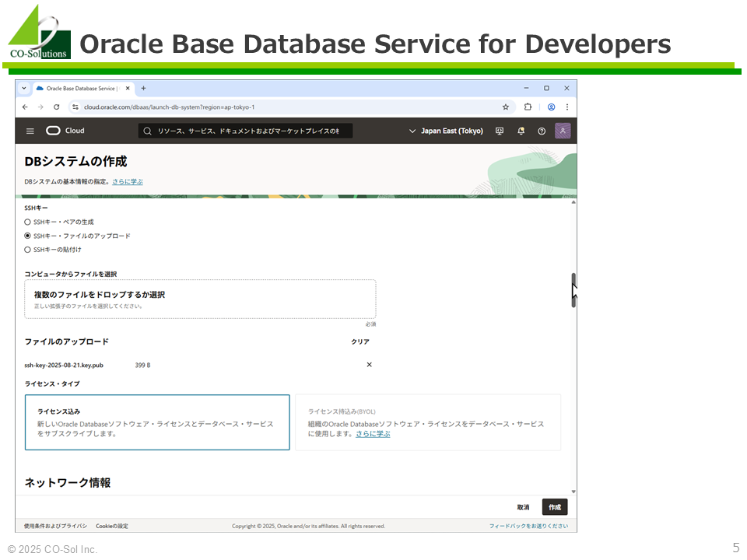This screenshot has height=560, width=747.
Task: Select SSHキー・ファイルのアップロード radio option
Action: click(28, 236)
